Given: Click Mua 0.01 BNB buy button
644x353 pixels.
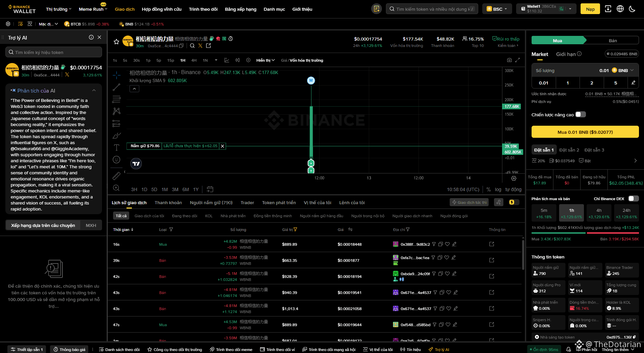Looking at the screenshot, I should (585, 132).
